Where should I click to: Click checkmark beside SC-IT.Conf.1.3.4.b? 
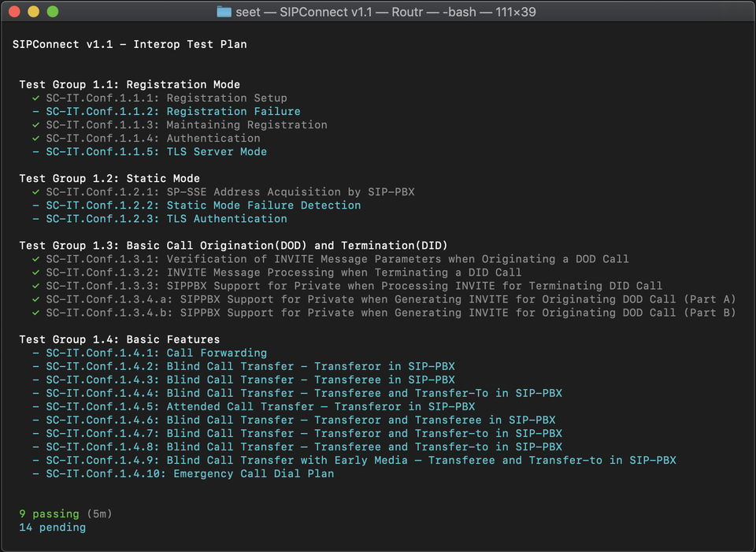click(x=35, y=313)
